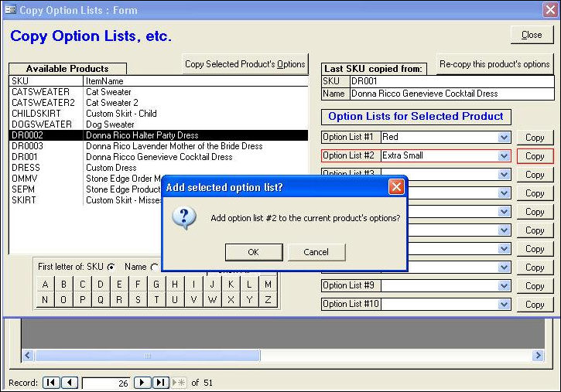Open the Option List #3 dropdown arrow
This screenshot has width=561, height=392.
504,175
